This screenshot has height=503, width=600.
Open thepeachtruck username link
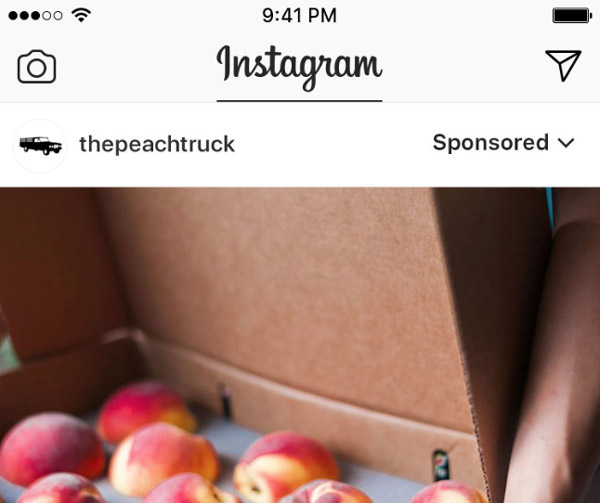tap(157, 145)
